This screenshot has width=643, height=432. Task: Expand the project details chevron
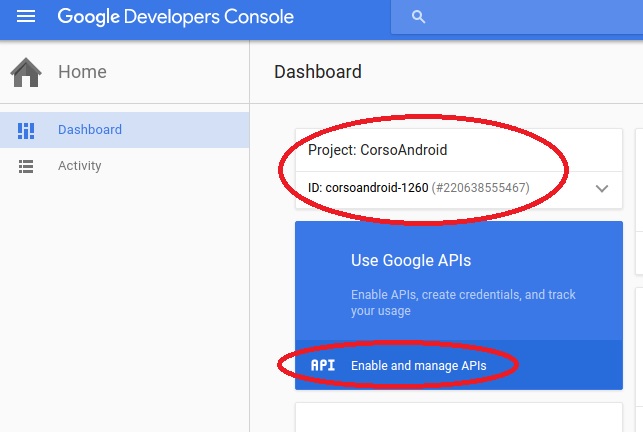pyautogui.click(x=602, y=188)
